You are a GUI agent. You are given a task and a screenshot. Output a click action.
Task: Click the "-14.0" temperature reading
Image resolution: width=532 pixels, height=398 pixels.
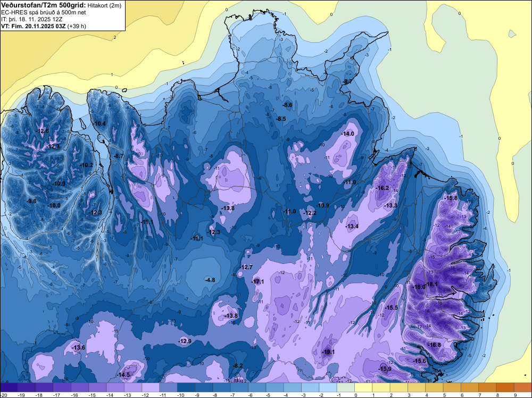[348, 134]
